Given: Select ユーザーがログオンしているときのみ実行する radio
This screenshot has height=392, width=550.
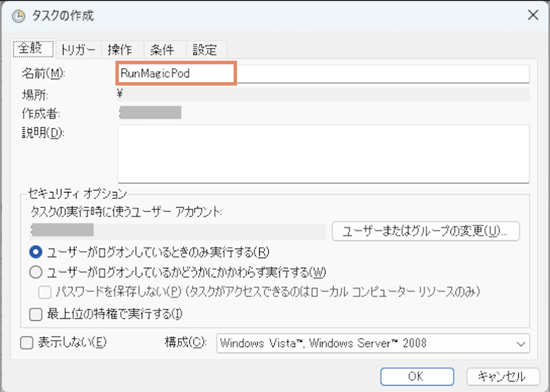Looking at the screenshot, I should (36, 252).
